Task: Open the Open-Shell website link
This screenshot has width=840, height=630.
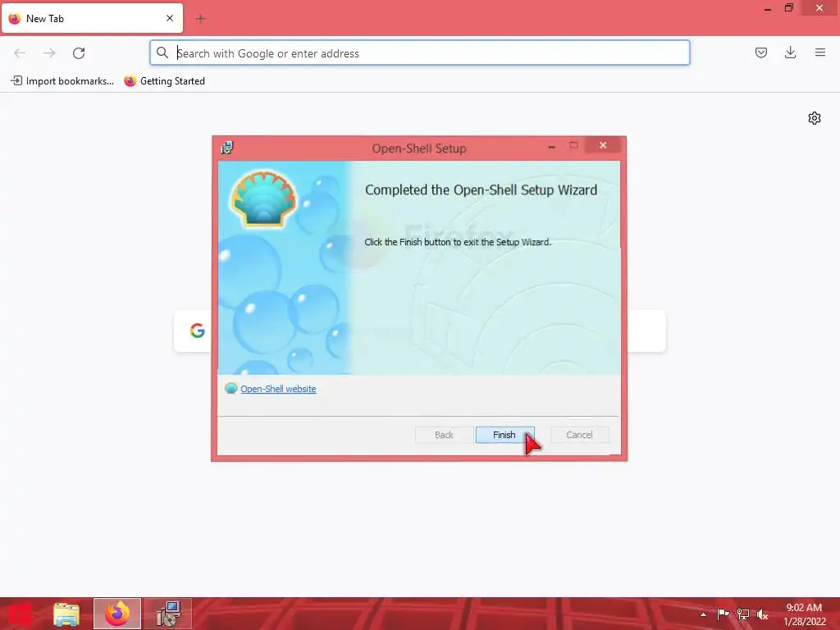Action: (x=278, y=389)
